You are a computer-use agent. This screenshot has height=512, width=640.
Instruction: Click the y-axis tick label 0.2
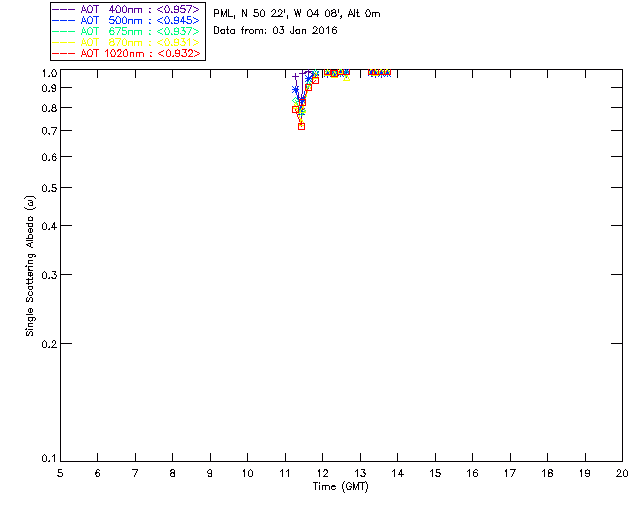click(49, 344)
